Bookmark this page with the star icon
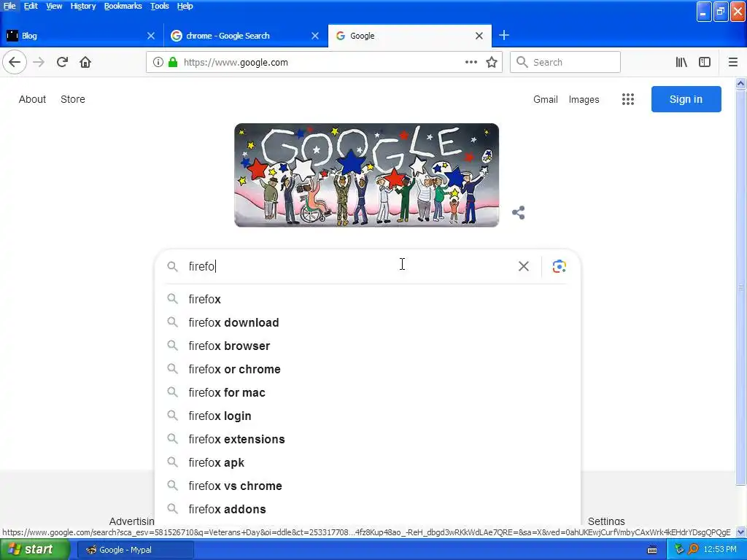Viewport: 747px width, 560px height. pyautogui.click(x=492, y=63)
